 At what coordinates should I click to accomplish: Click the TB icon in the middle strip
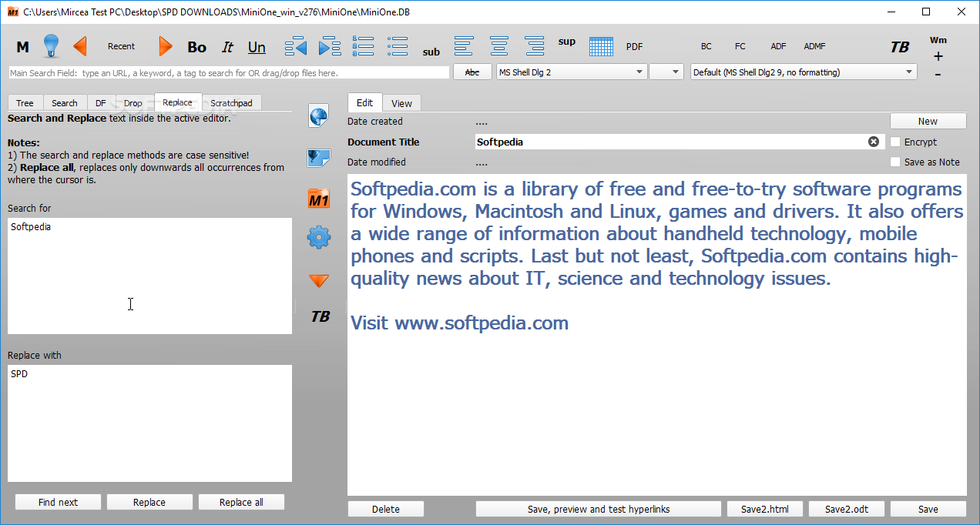click(321, 316)
